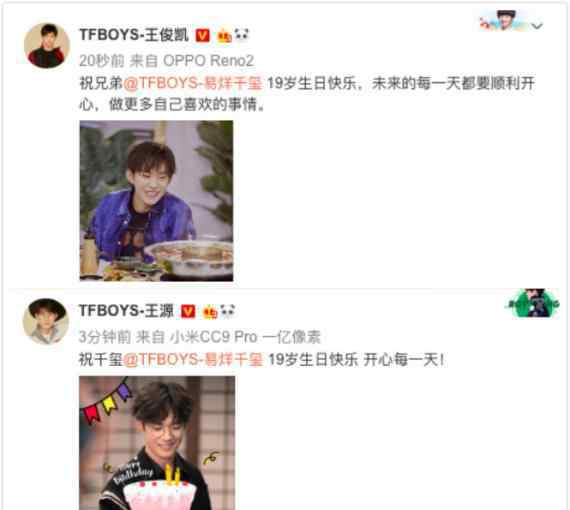Viewport: 570px width, 510px height.
Task: Follow the @TFBOYS-易烊千玺 mention in 王源's post
Action: pyautogui.click(x=193, y=360)
